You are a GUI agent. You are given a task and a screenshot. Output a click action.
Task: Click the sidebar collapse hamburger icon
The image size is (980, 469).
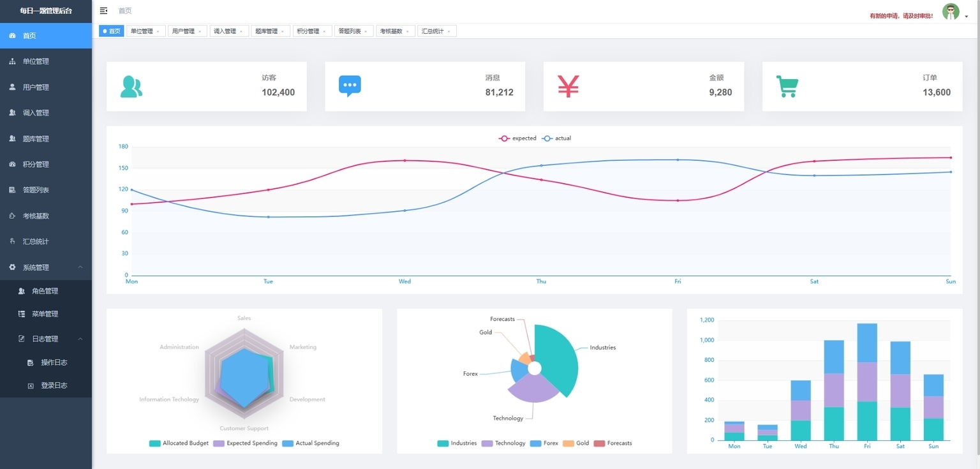tap(104, 11)
